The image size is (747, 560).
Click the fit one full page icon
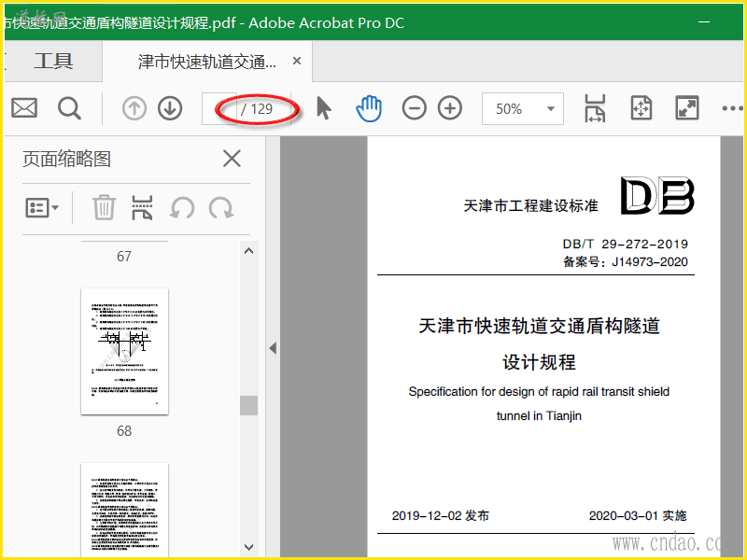pyautogui.click(x=641, y=108)
